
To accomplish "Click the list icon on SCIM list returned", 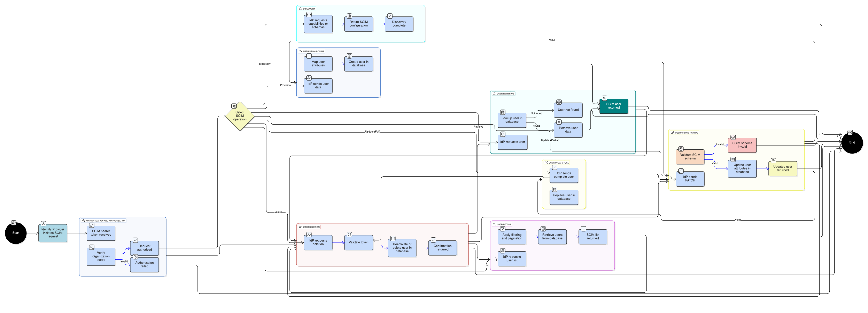I will [x=584, y=229].
